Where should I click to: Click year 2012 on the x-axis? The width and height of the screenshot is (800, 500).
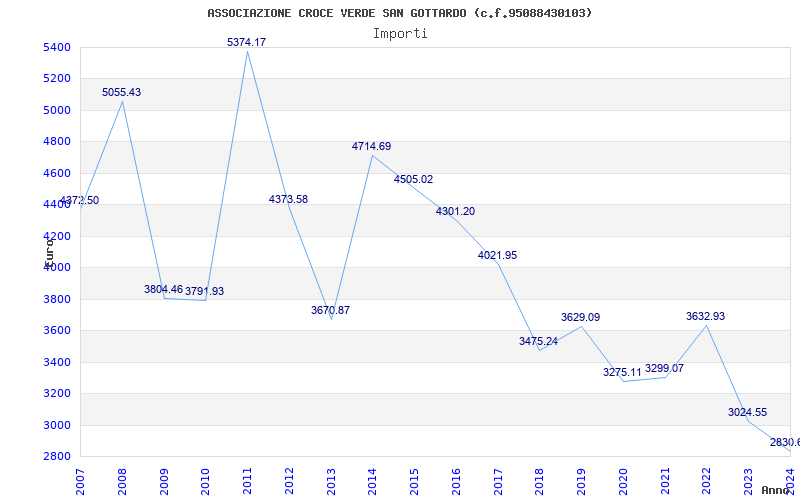point(289,482)
